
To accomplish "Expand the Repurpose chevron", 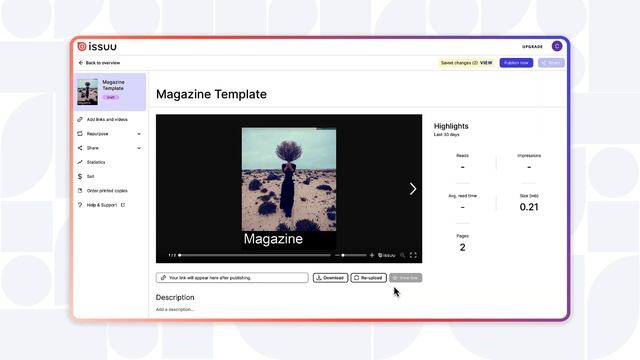I will pos(139,134).
